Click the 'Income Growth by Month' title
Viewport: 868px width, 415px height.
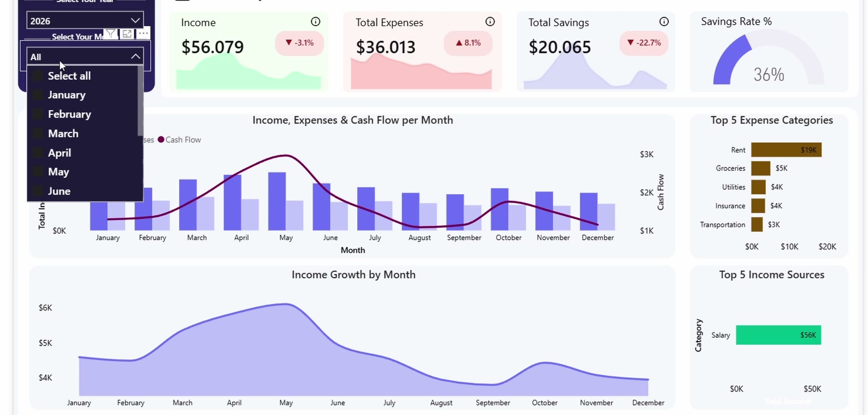point(354,275)
